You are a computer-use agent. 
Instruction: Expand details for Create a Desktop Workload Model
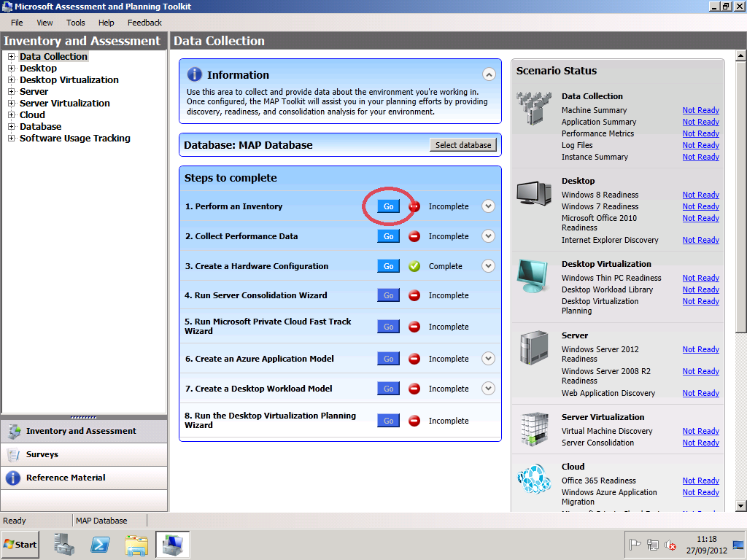(x=488, y=389)
